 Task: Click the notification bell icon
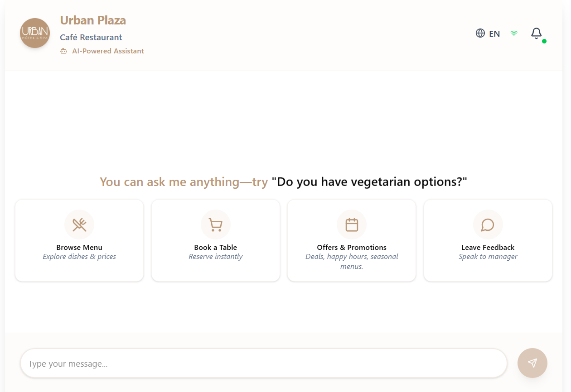[536, 33]
